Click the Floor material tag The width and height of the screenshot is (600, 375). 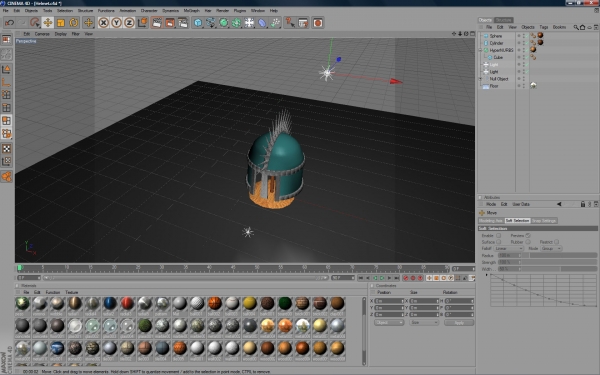533,86
